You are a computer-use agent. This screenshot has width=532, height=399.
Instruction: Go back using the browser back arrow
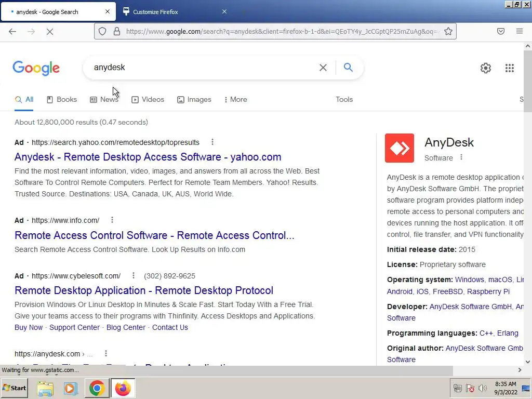pos(12,32)
